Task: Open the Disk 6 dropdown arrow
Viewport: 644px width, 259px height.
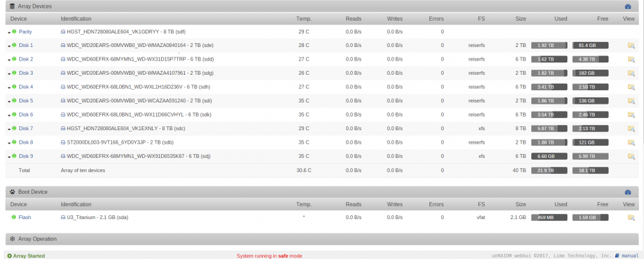Action: [x=9, y=115]
